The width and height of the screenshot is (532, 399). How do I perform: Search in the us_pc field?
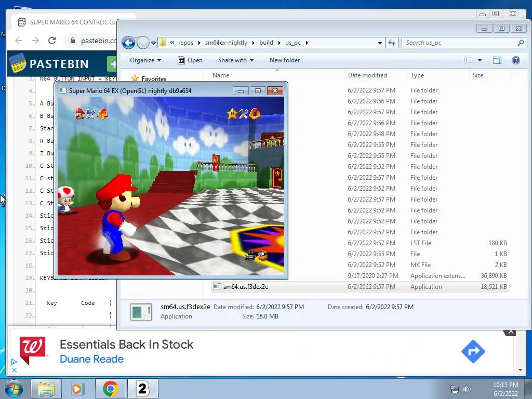(463, 43)
